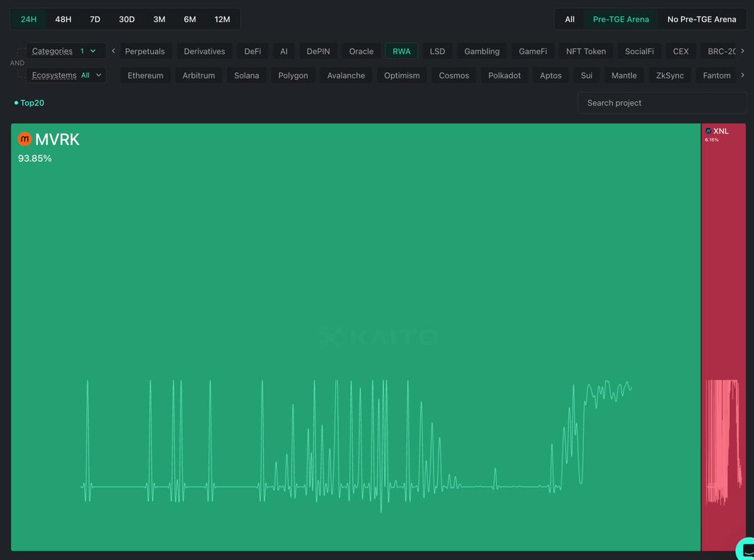This screenshot has height=560, width=754.
Task: Toggle the LSD category chip
Action: coord(437,52)
